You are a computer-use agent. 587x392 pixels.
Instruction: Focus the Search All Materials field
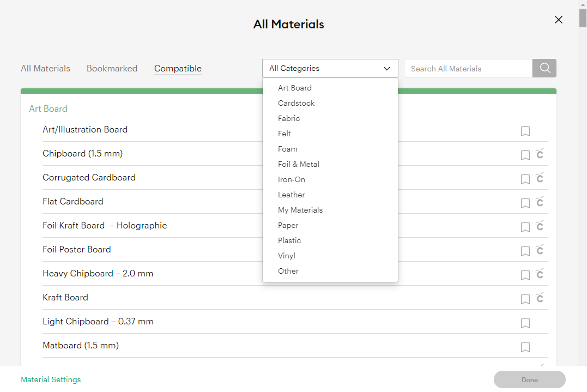[x=468, y=69]
